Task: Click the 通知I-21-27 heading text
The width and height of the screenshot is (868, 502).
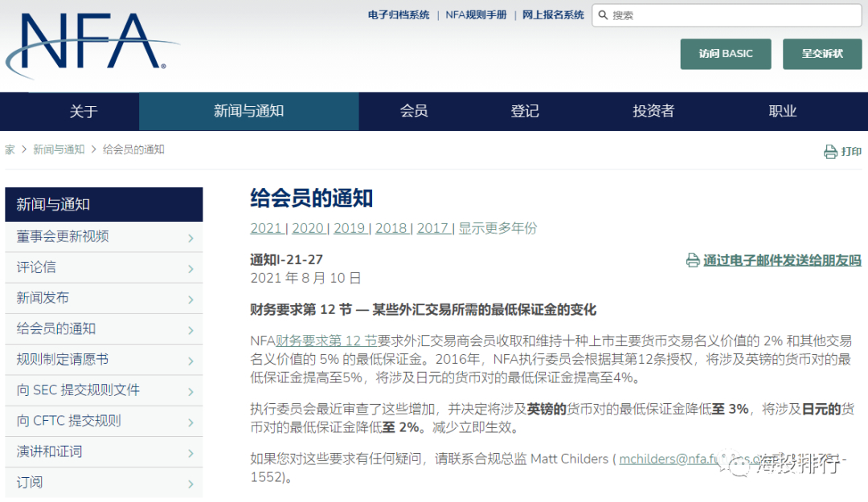Action: pos(286,259)
